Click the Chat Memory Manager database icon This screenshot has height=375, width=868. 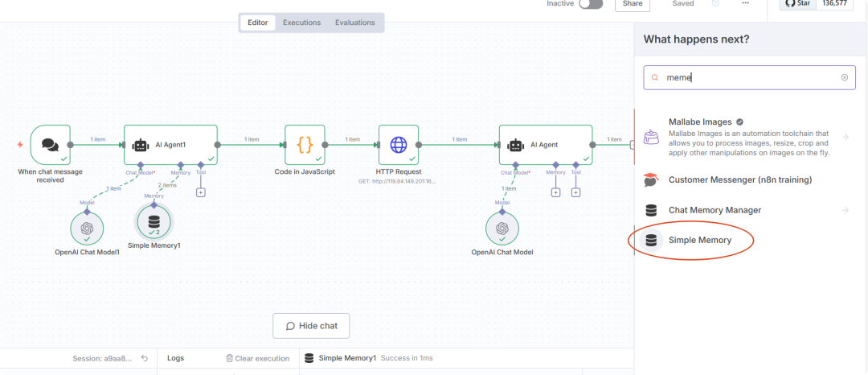tap(651, 211)
